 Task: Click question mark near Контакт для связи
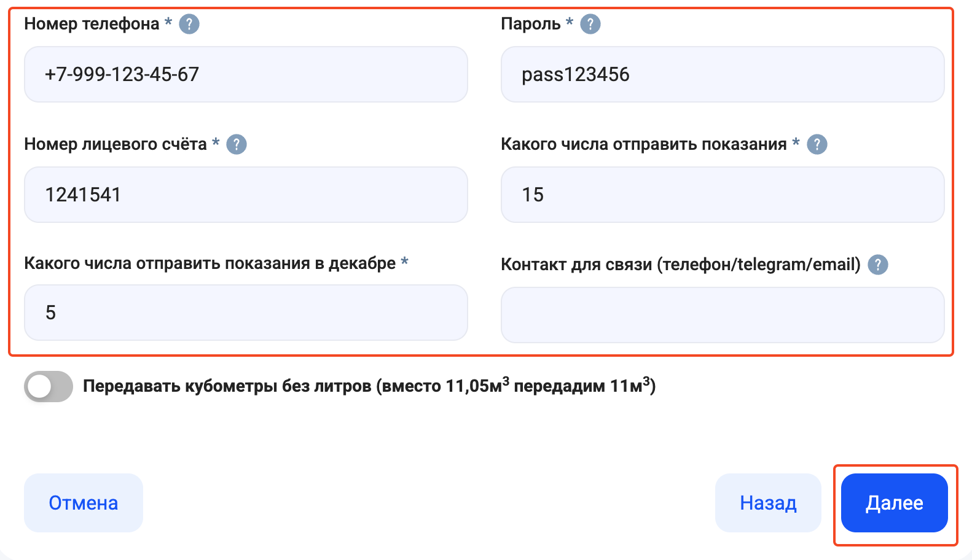click(878, 265)
